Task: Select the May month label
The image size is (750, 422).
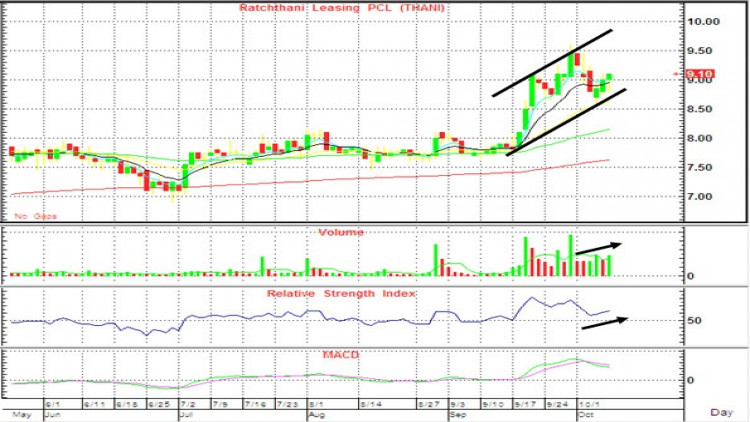Action: tap(22, 414)
